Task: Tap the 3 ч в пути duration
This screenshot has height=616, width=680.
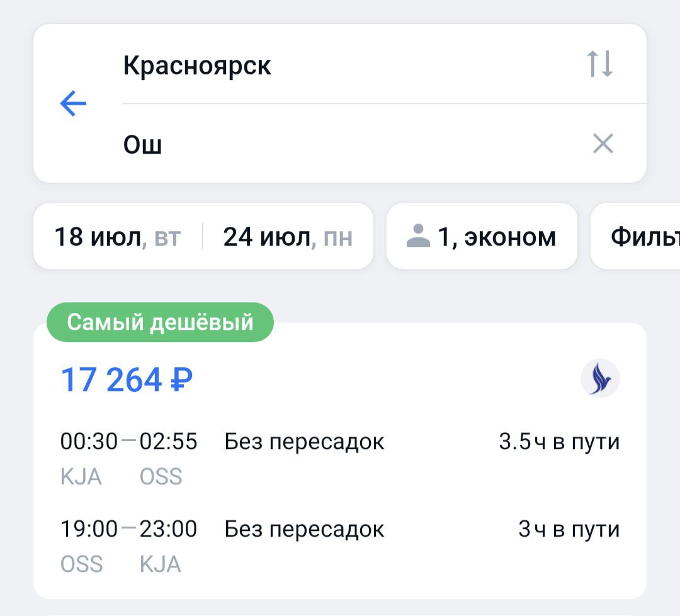Action: 569,529
